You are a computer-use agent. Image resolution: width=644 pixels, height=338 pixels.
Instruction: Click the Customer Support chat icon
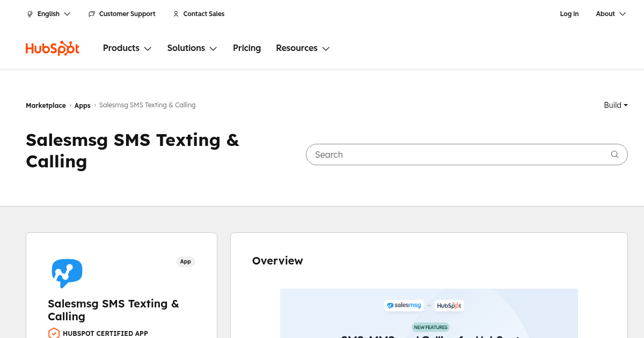(92, 14)
